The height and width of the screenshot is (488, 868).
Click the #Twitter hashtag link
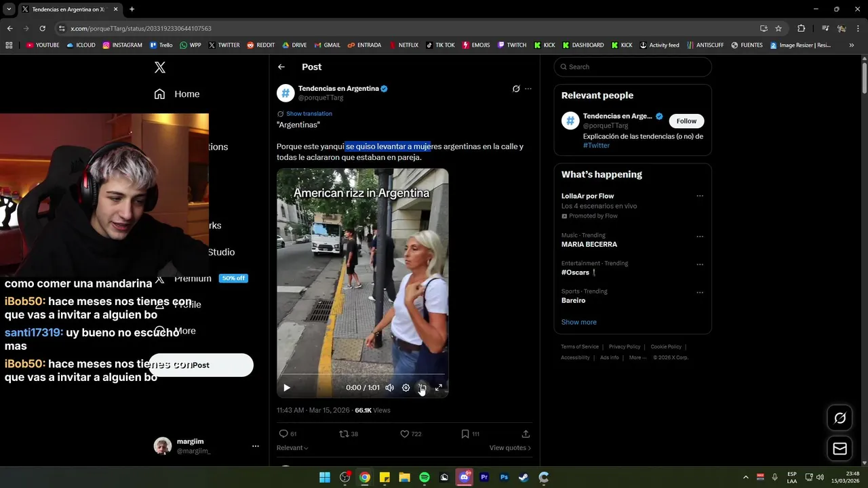tap(596, 145)
